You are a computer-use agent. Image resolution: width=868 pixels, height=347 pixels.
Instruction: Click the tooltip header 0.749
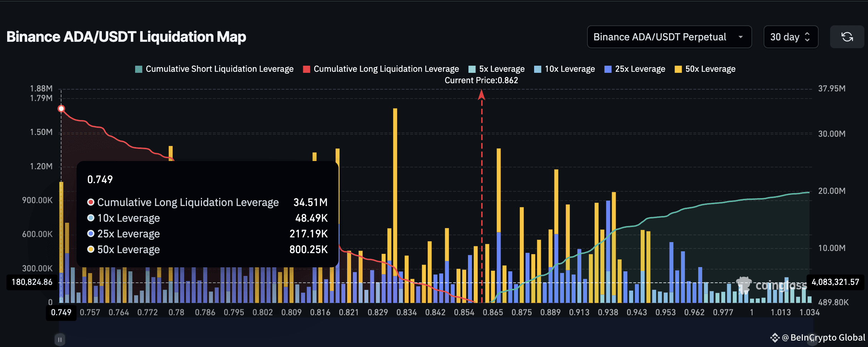[x=100, y=180]
